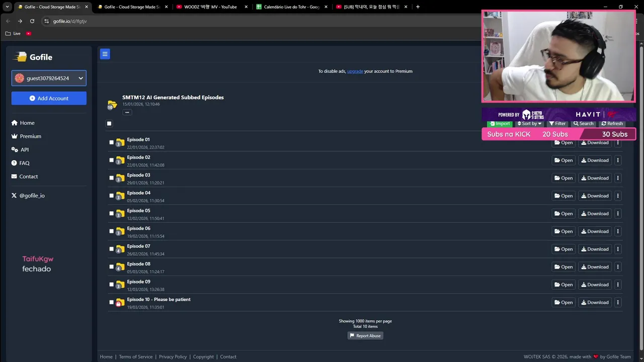Open Privacy Policy footer link
644x362 pixels.
tap(173, 357)
